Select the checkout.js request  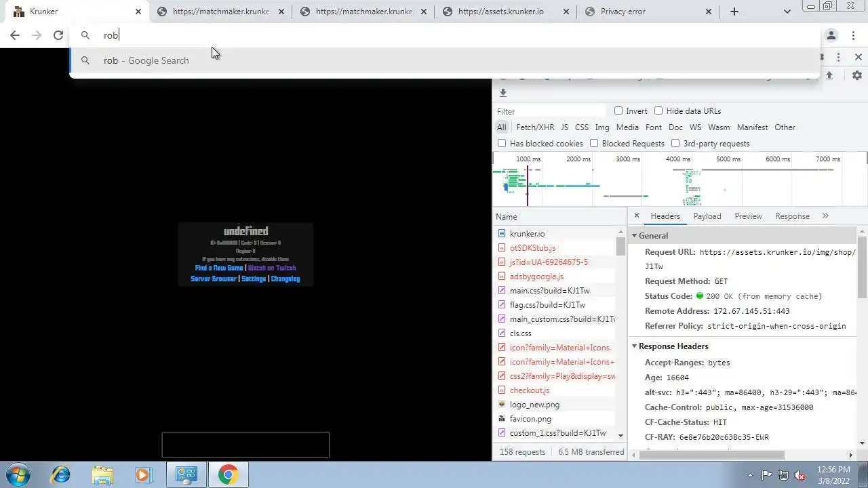coord(555,390)
